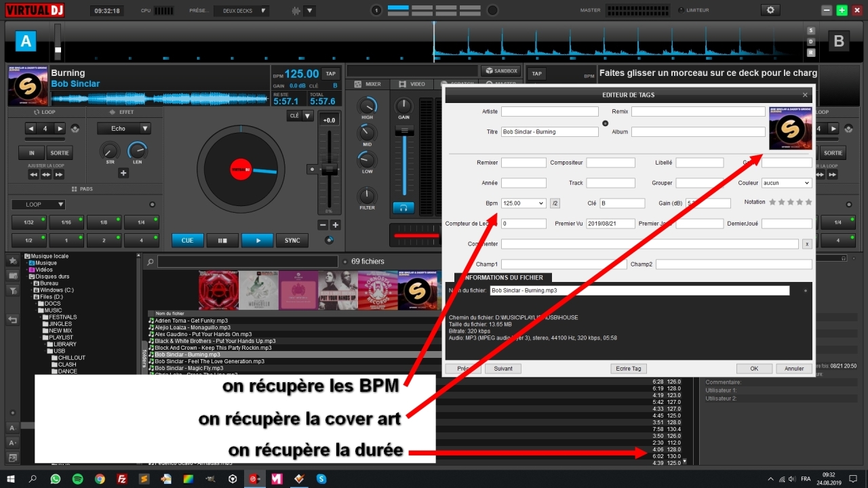Click Annuler in tag editor
868x488 pixels.
click(794, 369)
